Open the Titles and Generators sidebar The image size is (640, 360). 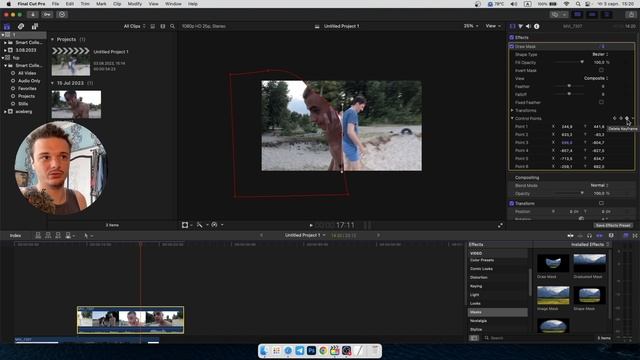click(35, 27)
